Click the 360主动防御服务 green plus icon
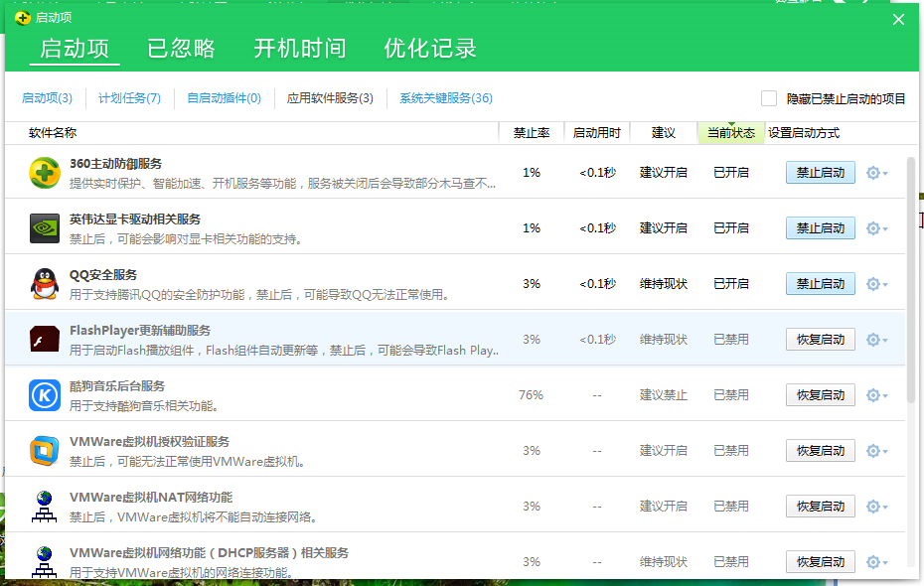924x586 pixels. coord(45,173)
